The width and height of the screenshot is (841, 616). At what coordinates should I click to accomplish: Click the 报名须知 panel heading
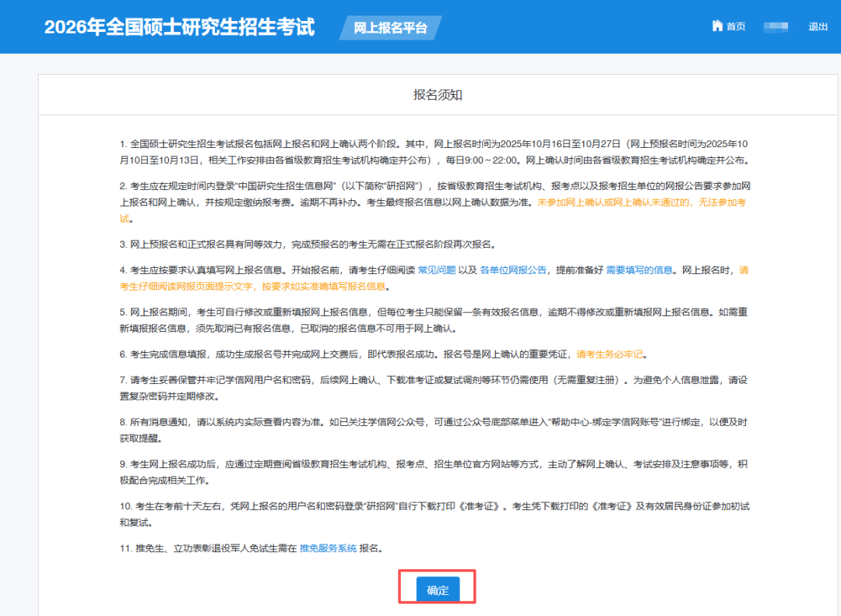coord(438,95)
